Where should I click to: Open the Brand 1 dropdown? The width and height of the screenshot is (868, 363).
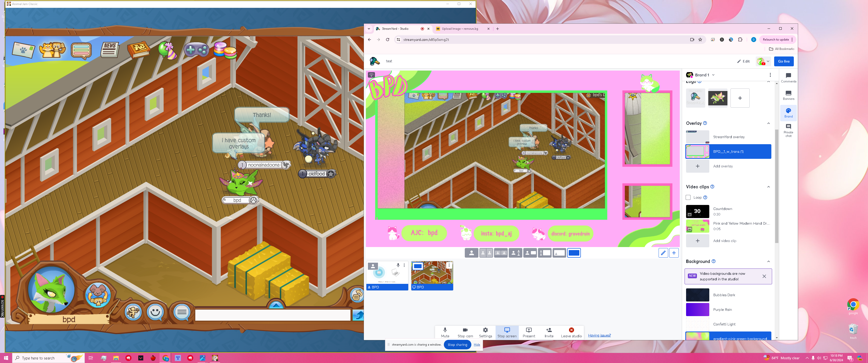click(x=700, y=75)
